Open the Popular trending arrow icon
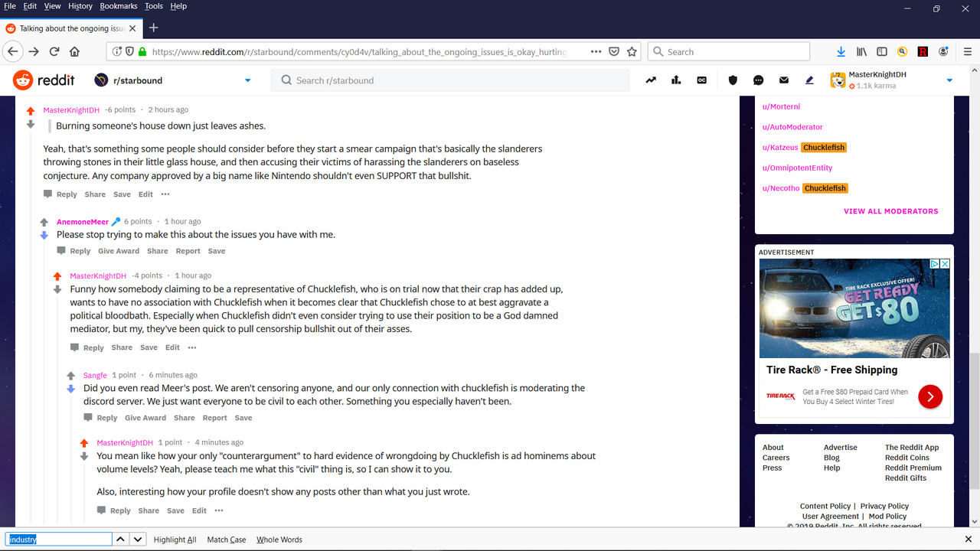The image size is (980, 551). click(651, 80)
